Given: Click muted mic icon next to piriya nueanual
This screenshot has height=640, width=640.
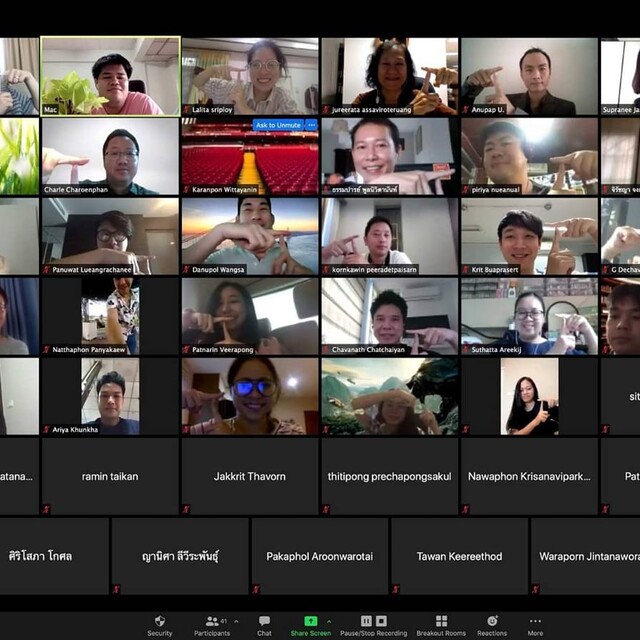Looking at the screenshot, I should coord(466,189).
